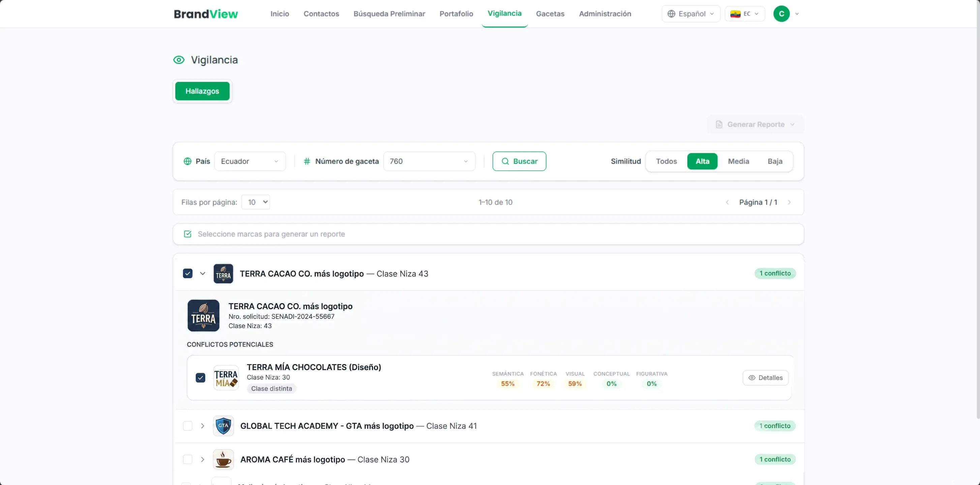Click 1 conflicto badge for AROMA CAFÉ
This screenshot has width=980, height=485.
775,459
